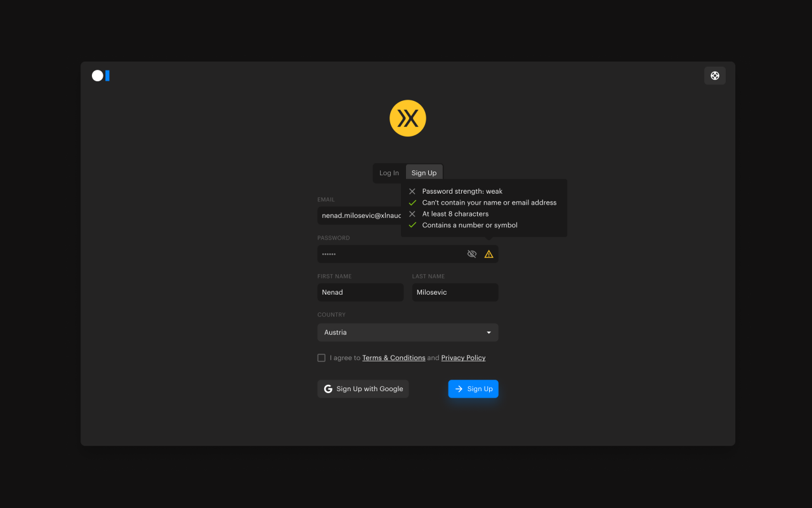Screen dimensions: 812x508
Task: Click the yellow XLN logo
Action: click(407, 118)
